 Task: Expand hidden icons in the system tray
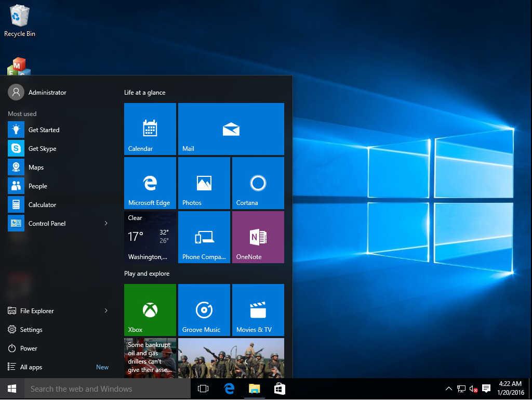click(448, 389)
